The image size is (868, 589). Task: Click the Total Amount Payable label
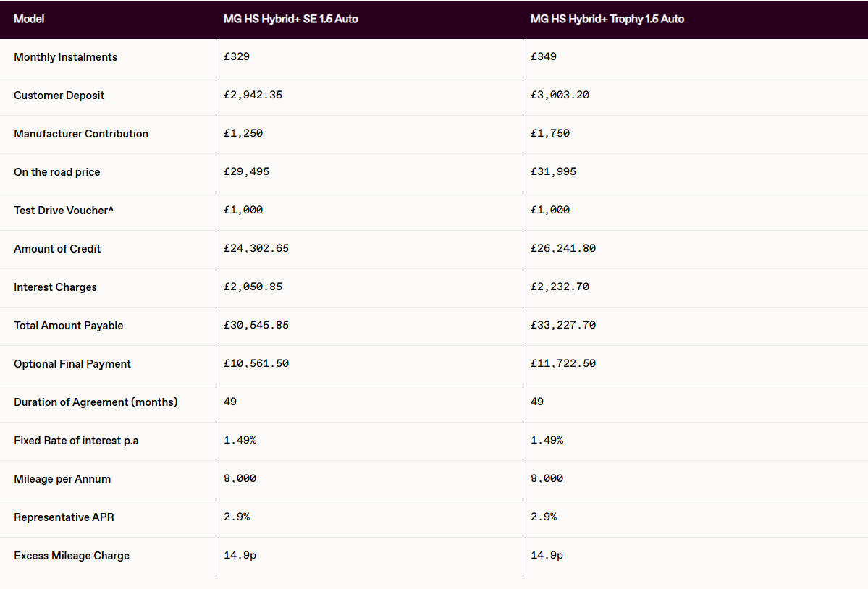click(x=69, y=325)
